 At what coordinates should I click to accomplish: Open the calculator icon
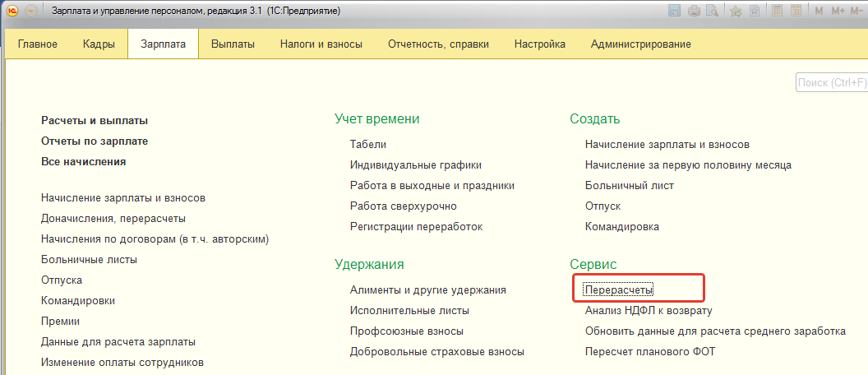(x=778, y=10)
